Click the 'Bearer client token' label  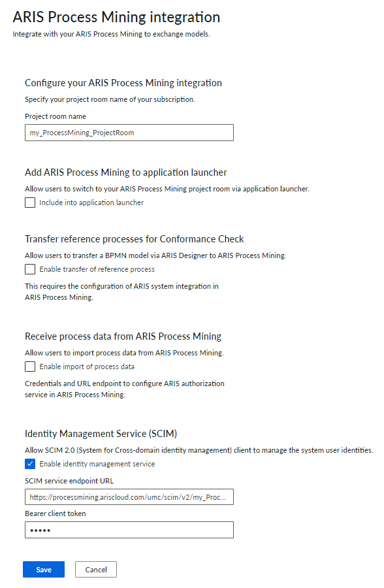[x=55, y=514]
